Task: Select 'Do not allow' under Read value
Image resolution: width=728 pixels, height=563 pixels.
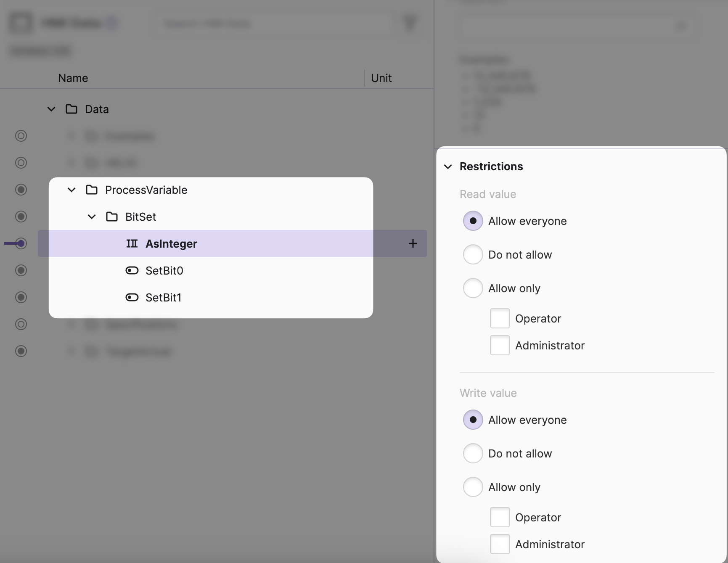Action: click(x=473, y=254)
